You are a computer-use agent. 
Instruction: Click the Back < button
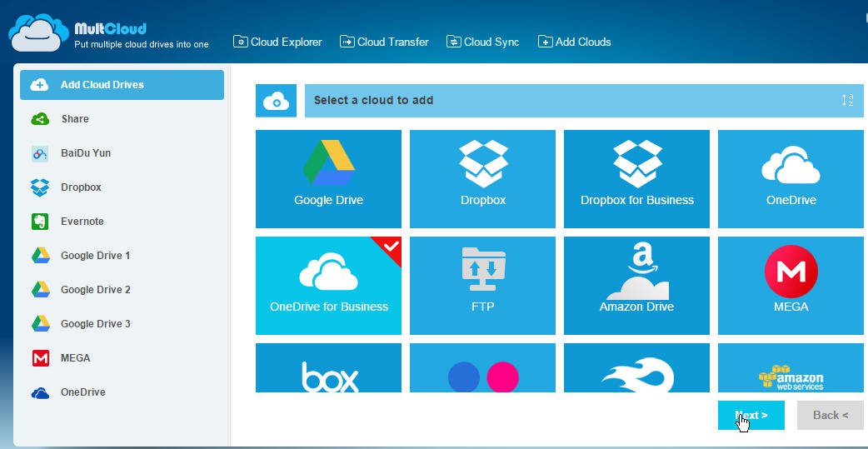point(830,415)
